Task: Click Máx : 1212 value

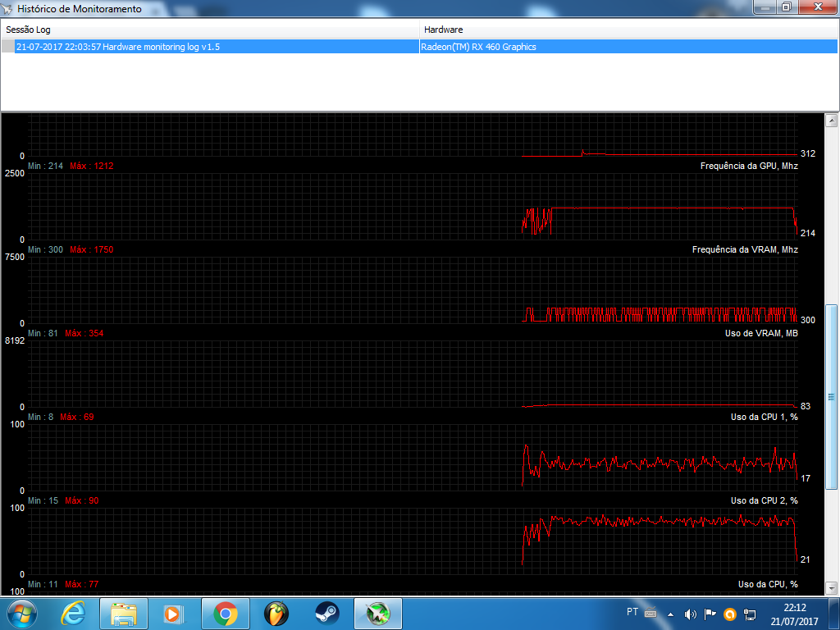Action: coord(92,166)
